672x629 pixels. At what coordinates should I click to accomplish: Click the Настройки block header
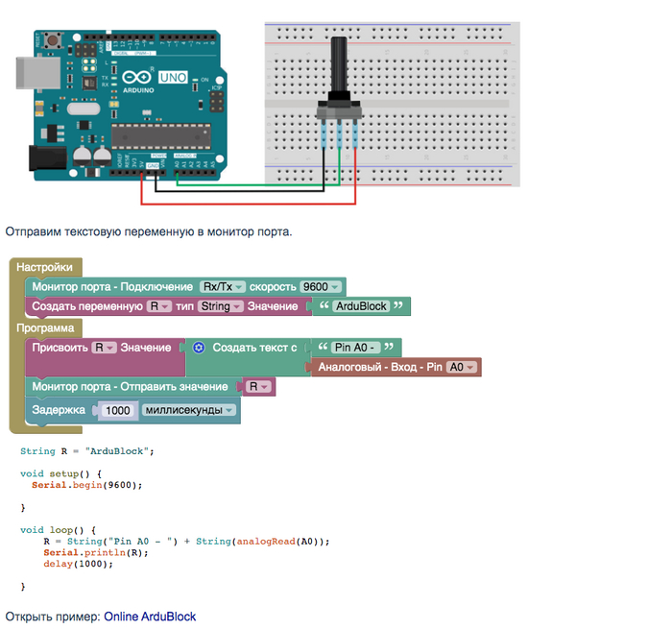click(44, 267)
